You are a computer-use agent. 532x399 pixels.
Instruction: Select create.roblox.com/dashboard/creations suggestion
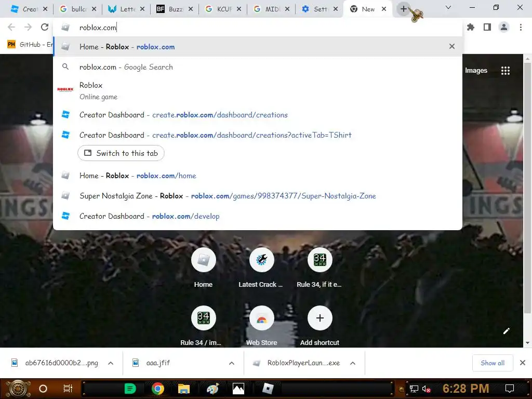click(258, 115)
